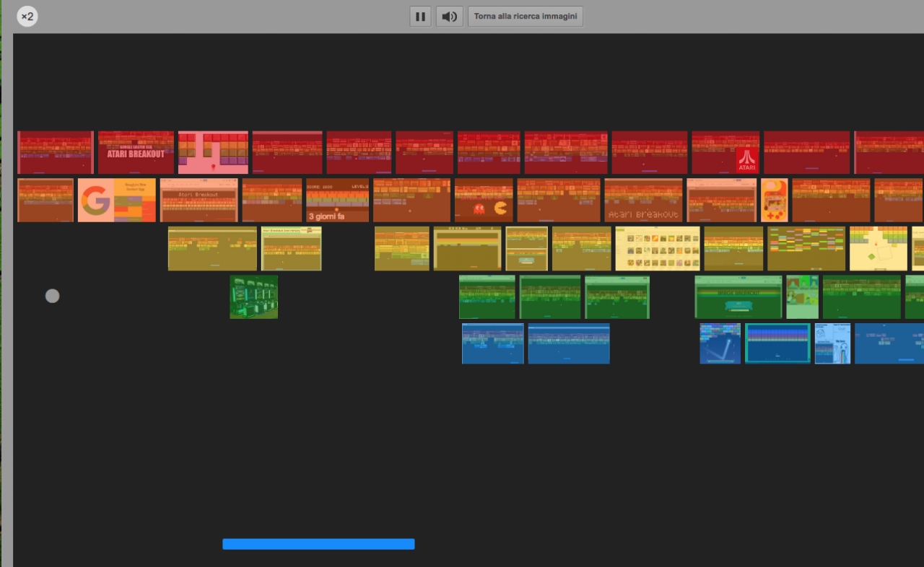Click the ×2 lives counter badge
The height and width of the screenshot is (567, 924).
coord(27,16)
